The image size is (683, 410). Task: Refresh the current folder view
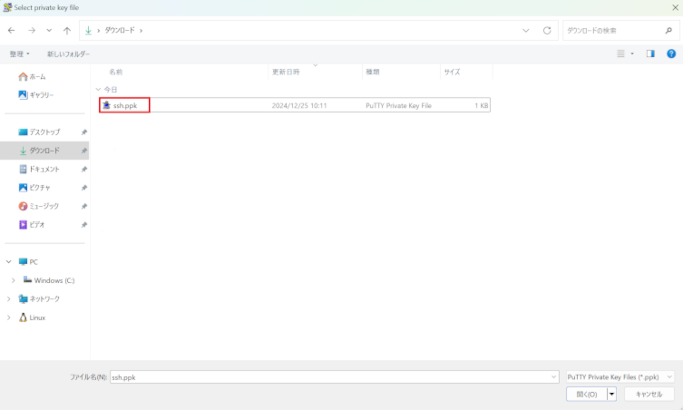point(546,30)
